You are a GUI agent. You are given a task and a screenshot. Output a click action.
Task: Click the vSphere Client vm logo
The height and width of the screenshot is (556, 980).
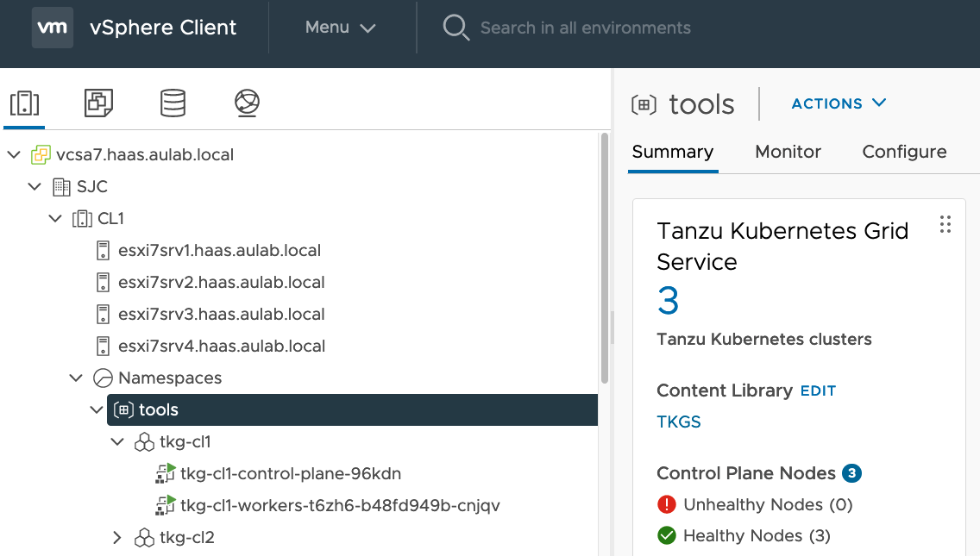[52, 27]
